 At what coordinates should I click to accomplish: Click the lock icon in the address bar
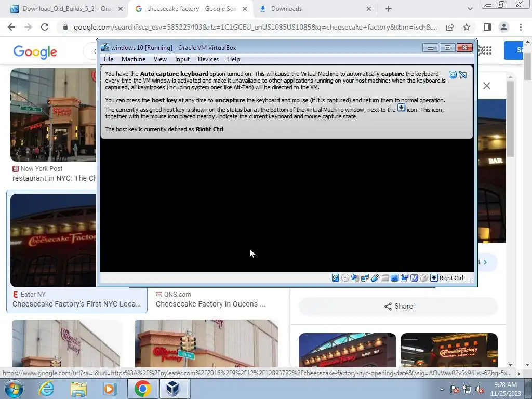tap(65, 27)
